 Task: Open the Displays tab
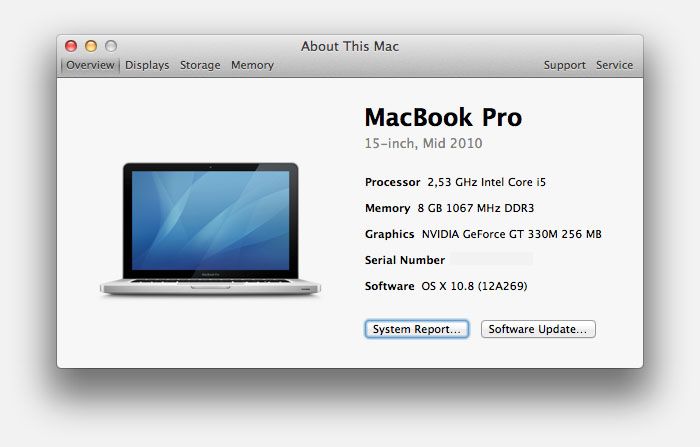pyautogui.click(x=147, y=65)
